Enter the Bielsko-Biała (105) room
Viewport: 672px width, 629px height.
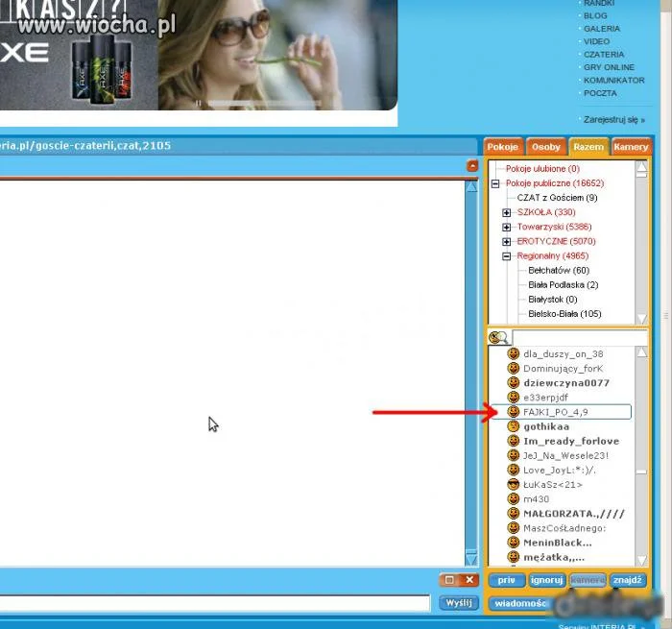[564, 314]
